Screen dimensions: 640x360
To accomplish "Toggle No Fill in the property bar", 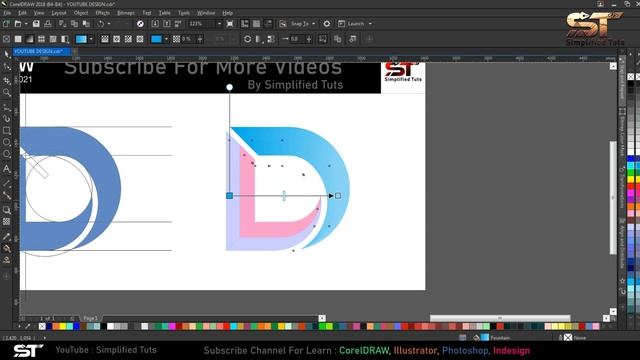I will coord(6,39).
